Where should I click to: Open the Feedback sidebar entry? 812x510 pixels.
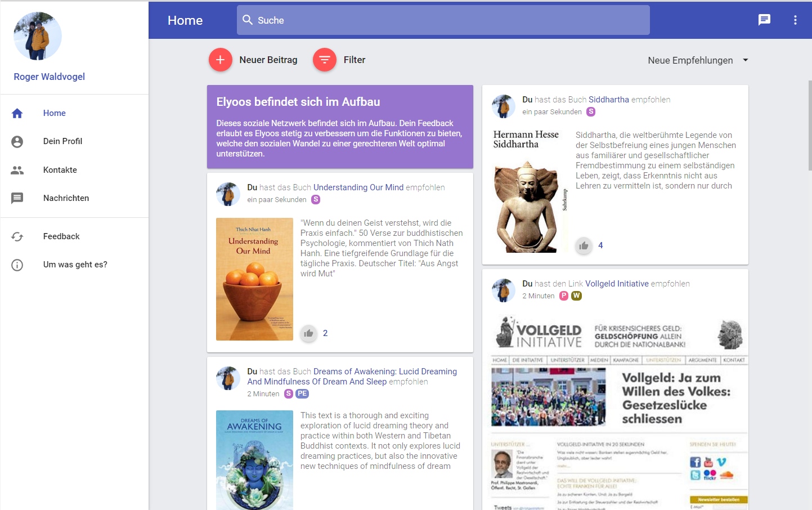(61, 236)
